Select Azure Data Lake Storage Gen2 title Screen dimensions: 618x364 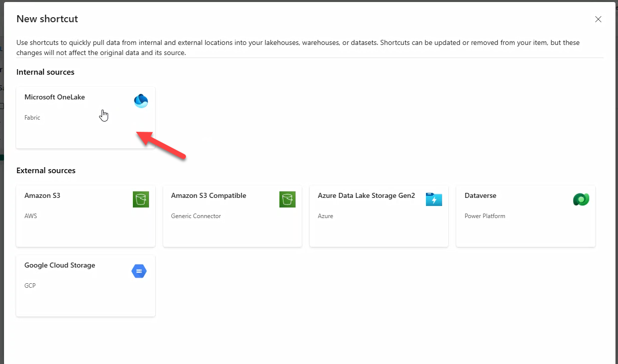tap(366, 195)
